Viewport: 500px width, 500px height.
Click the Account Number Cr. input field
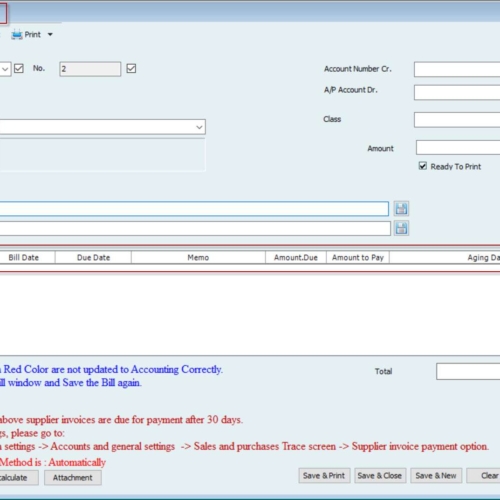(x=457, y=69)
